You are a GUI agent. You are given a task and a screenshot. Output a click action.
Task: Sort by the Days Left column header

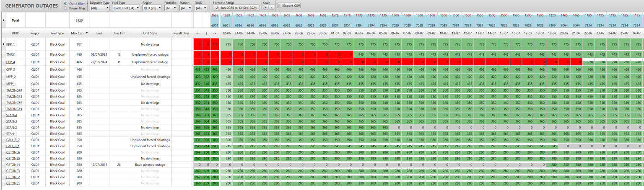(x=119, y=33)
